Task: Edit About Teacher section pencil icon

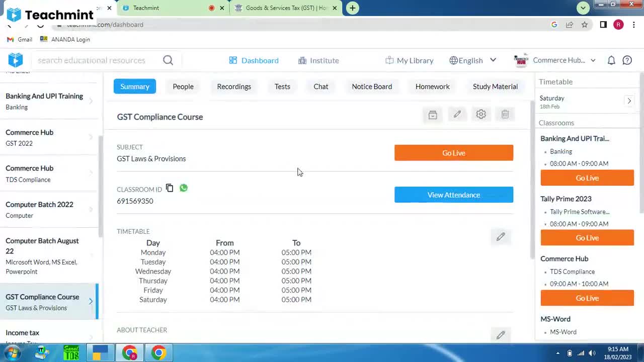Action: pos(501,335)
